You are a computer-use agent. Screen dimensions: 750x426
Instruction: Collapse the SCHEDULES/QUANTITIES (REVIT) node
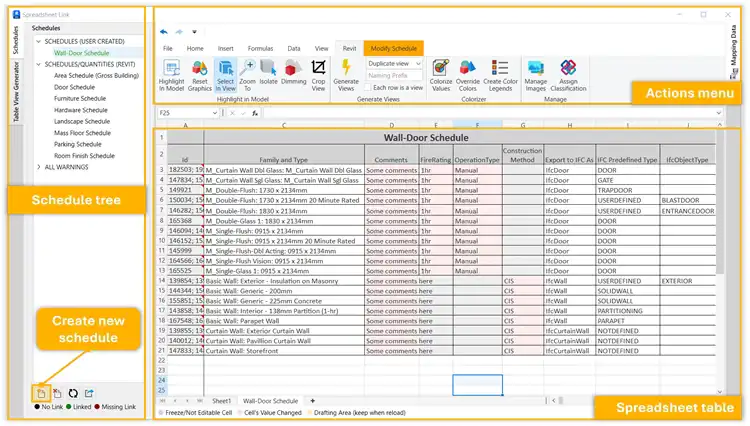point(39,64)
